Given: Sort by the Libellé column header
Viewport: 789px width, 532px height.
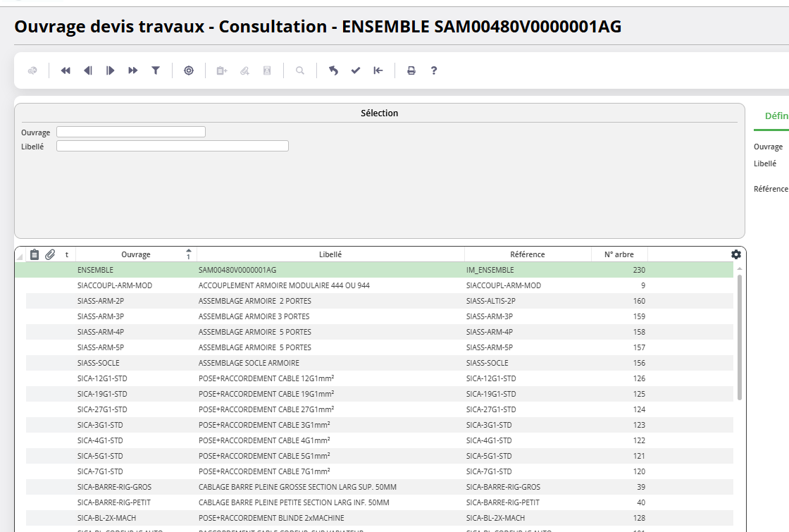Looking at the screenshot, I should point(330,254).
